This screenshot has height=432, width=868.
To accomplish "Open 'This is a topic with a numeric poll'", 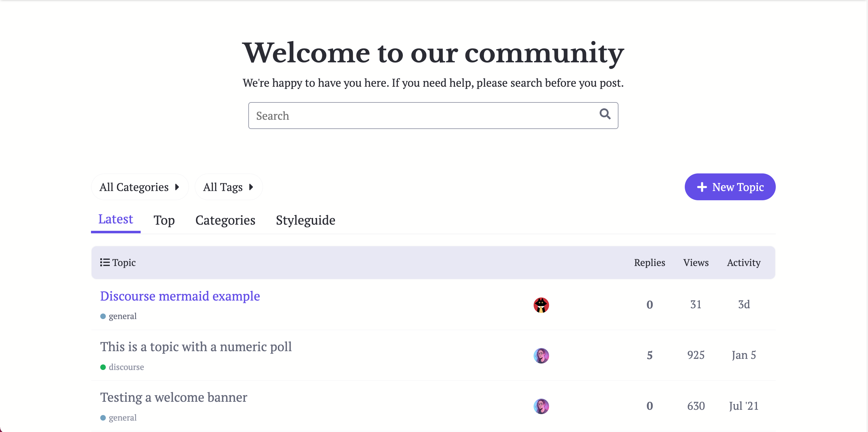I will point(196,347).
